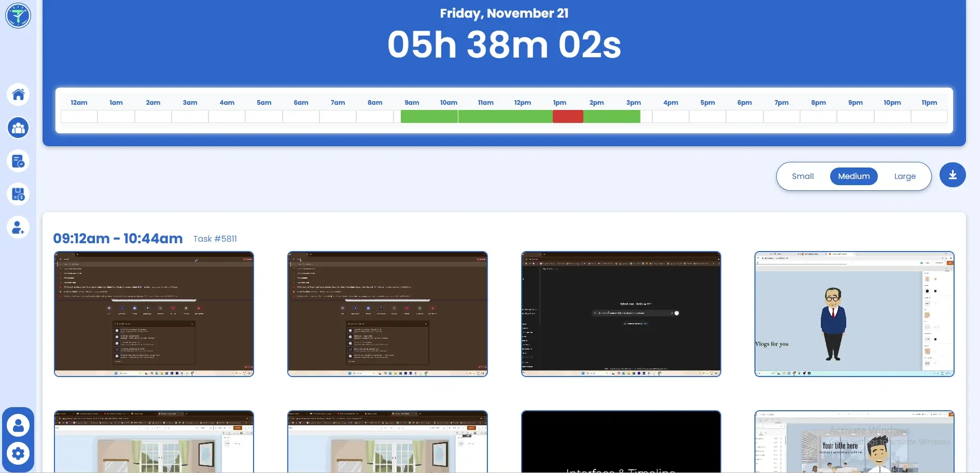Select the add employee sidebar icon
The width and height of the screenshot is (980, 473).
pyautogui.click(x=18, y=227)
